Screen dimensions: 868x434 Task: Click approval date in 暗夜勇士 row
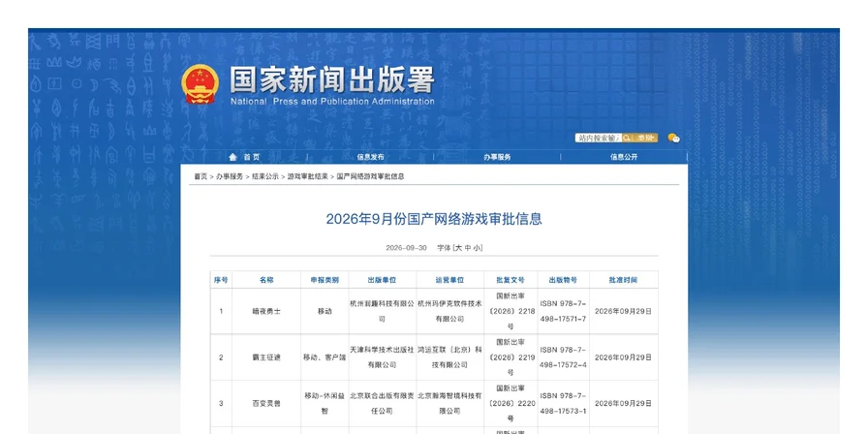(x=623, y=312)
